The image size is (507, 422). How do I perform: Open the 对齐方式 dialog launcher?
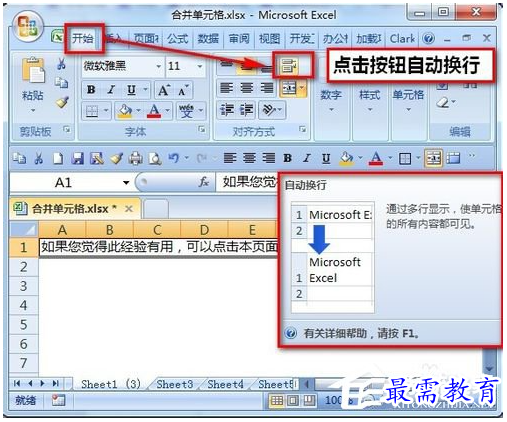303,129
